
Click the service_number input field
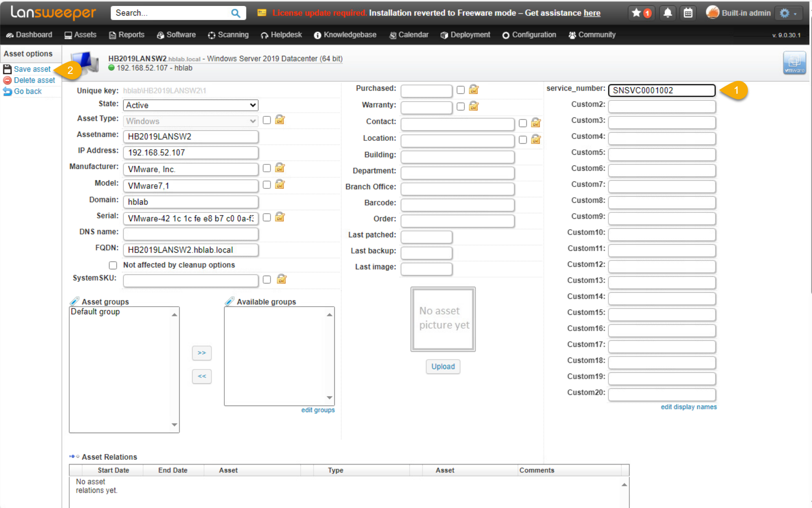click(662, 90)
